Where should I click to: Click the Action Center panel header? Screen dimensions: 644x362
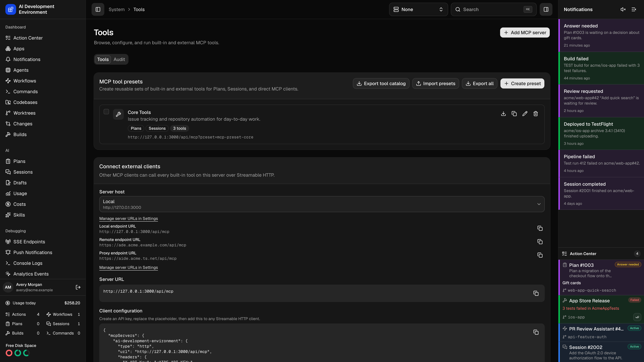click(x=601, y=254)
